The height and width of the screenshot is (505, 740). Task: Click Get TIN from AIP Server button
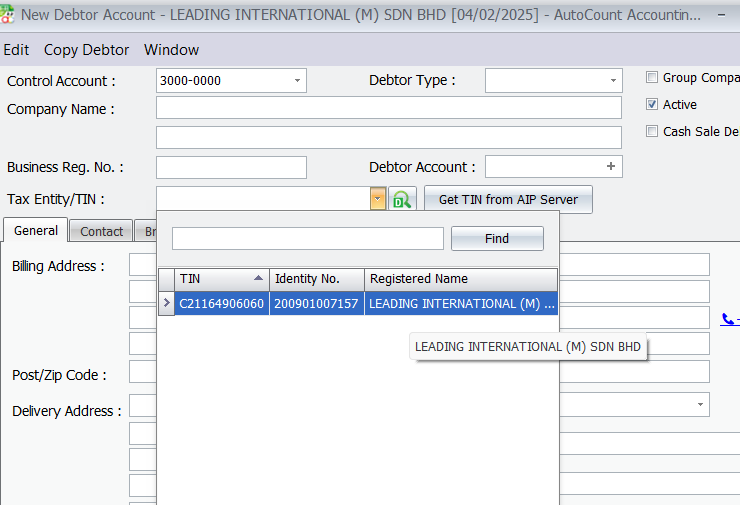[x=508, y=200]
